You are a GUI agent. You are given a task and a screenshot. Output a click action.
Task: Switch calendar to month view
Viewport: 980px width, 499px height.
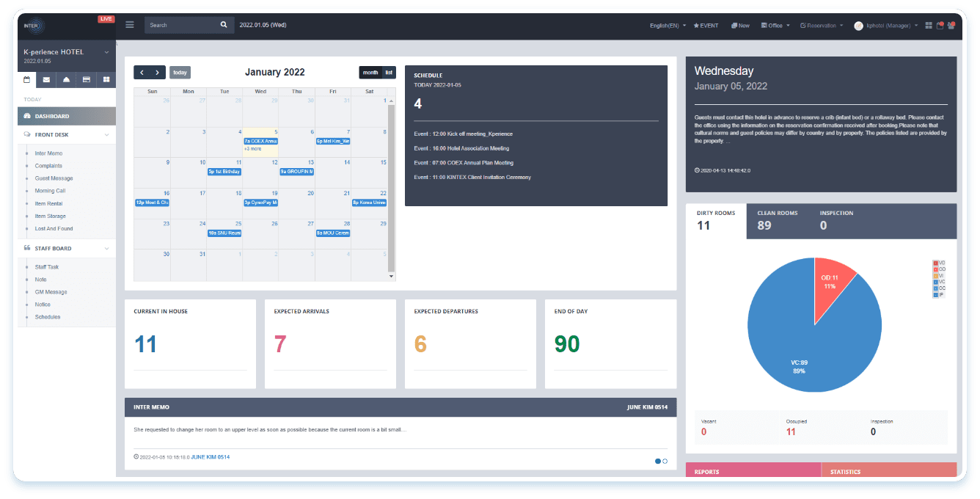click(370, 72)
